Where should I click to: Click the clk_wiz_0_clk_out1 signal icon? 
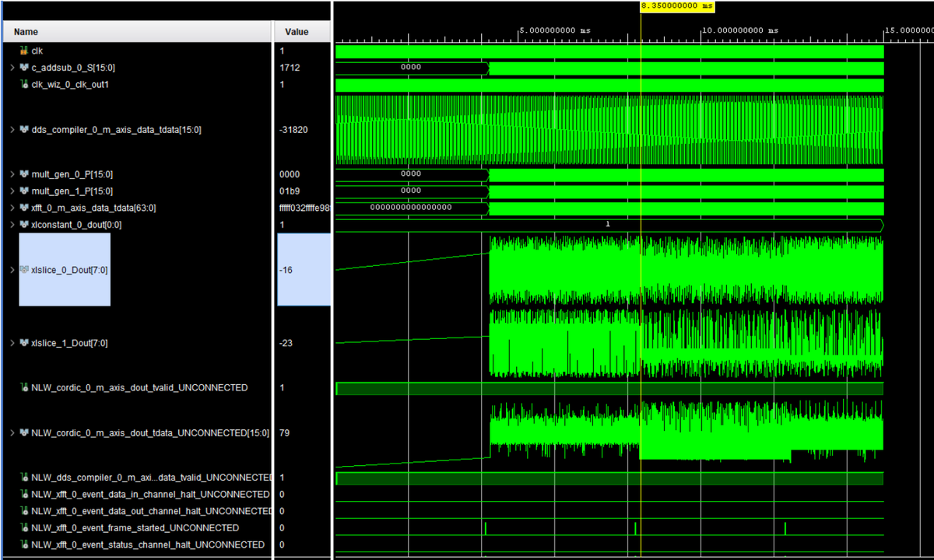[24, 84]
